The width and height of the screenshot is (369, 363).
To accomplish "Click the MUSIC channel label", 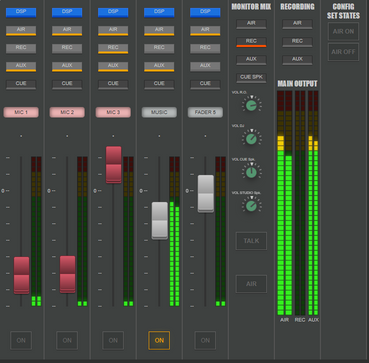I will tap(159, 112).
